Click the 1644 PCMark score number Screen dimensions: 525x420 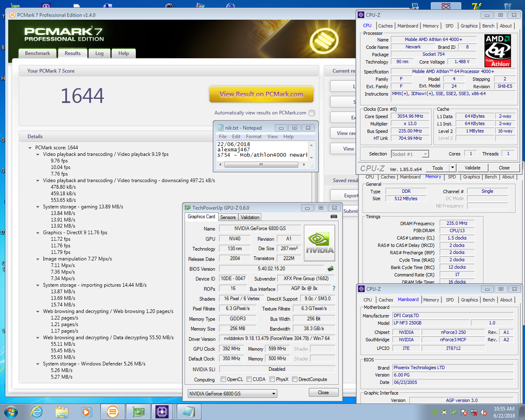82,96
